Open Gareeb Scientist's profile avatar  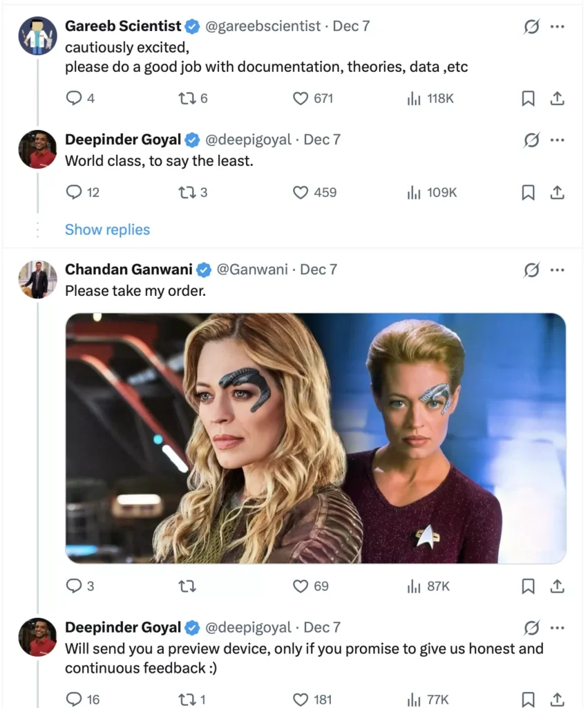click(37, 36)
